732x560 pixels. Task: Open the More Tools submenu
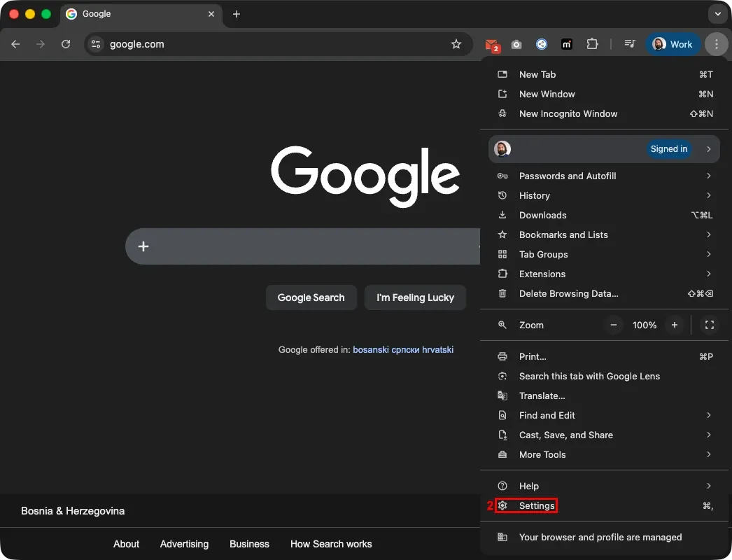(604, 455)
